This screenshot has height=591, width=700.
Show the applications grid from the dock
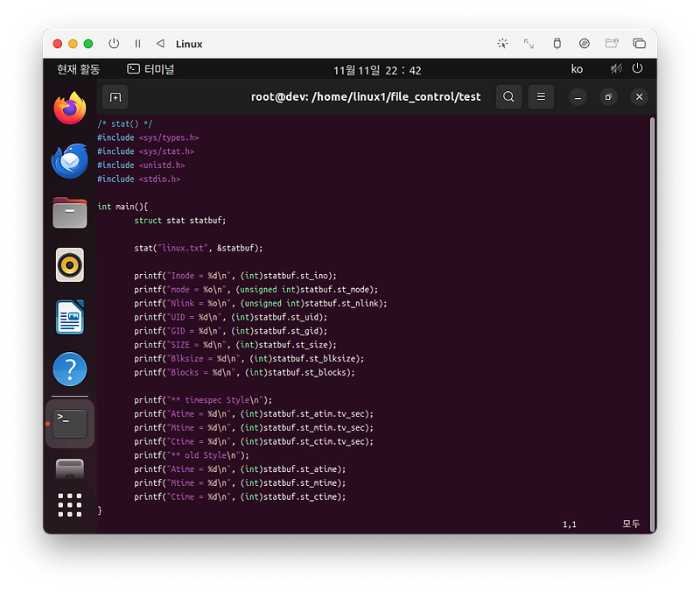tap(69, 505)
